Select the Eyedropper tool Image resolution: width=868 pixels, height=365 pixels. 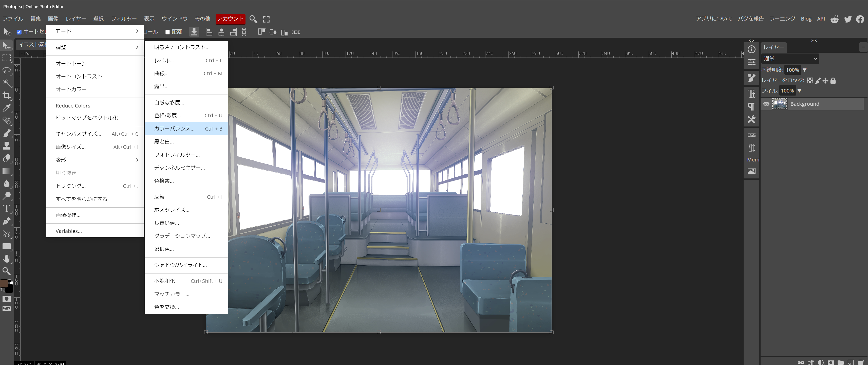point(6,108)
